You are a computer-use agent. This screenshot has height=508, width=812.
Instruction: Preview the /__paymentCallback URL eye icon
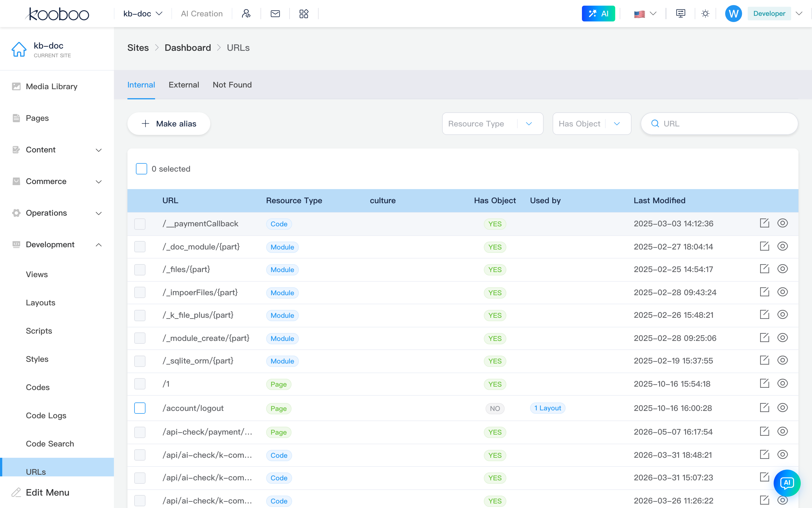click(782, 223)
